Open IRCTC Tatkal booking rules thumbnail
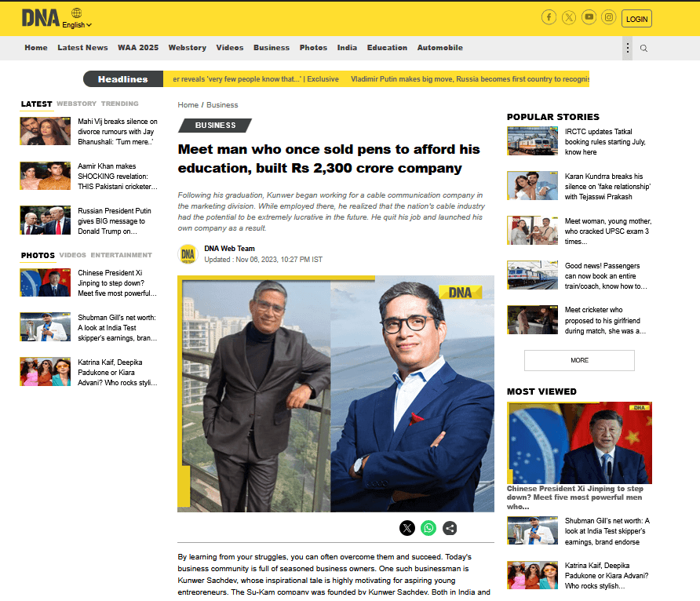 532,141
